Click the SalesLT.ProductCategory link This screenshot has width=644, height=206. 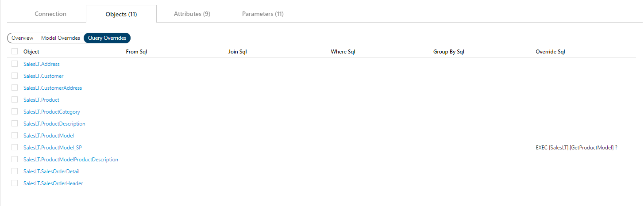[x=52, y=112]
